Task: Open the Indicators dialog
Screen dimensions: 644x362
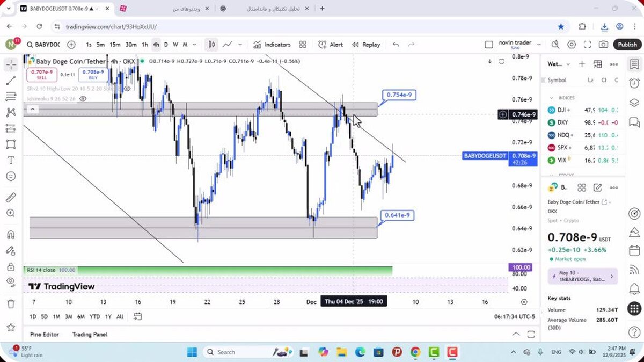Action: tap(272, 45)
